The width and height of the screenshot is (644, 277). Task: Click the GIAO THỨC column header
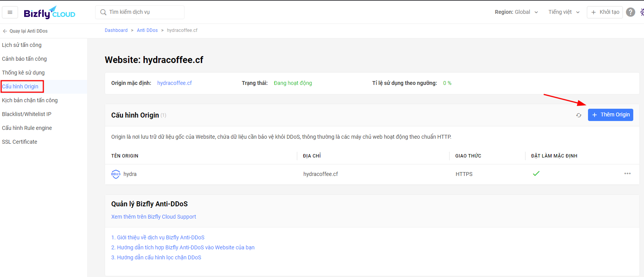coord(468,156)
